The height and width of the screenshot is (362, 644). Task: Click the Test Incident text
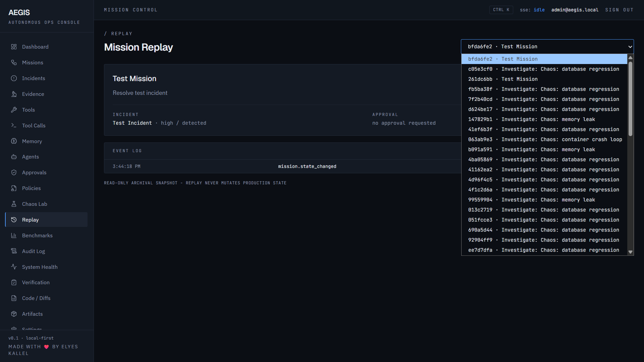[132, 123]
